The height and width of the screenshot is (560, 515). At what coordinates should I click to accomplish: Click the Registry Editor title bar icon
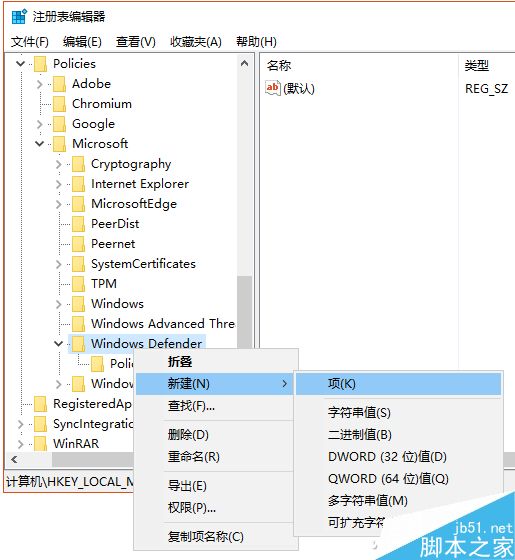pos(19,16)
